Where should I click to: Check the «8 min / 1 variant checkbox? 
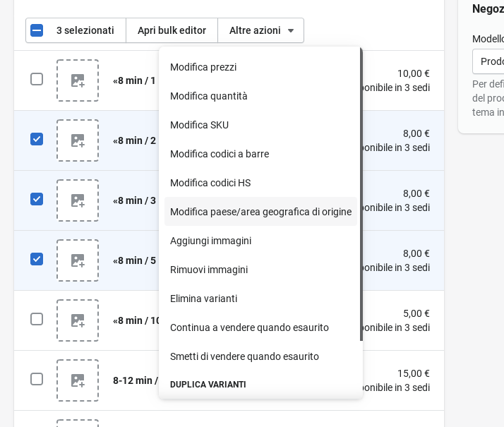click(x=37, y=79)
